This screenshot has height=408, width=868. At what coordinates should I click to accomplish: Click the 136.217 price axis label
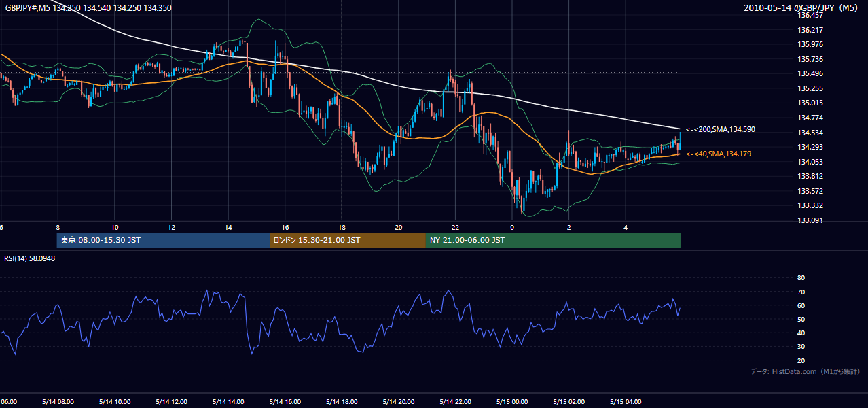810,30
